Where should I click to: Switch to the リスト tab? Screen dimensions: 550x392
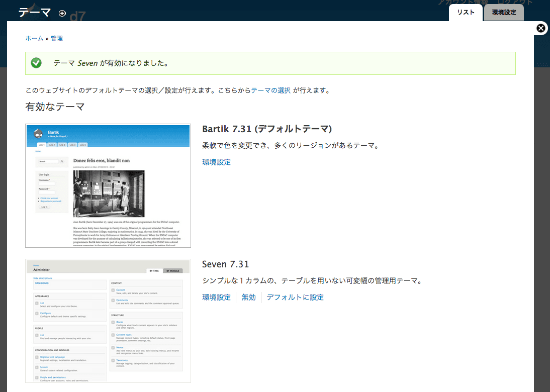pyautogui.click(x=466, y=12)
